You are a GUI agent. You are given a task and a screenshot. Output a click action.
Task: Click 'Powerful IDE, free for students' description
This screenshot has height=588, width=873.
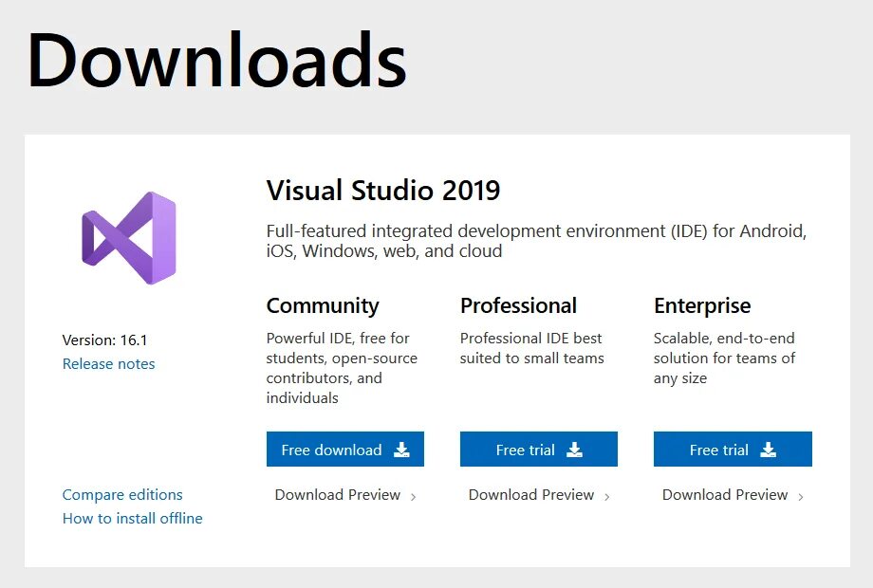(x=342, y=368)
